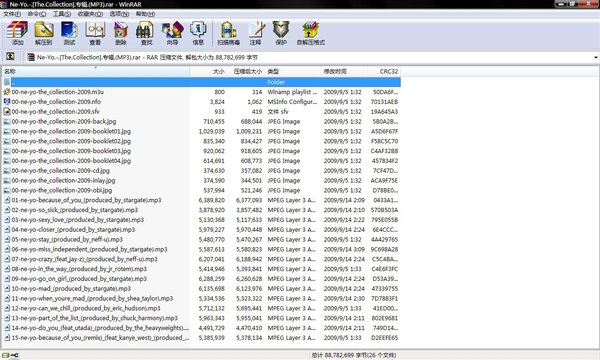Select 04-ne-yo-closer mp3 file name
The image size is (600, 360).
click(73, 230)
